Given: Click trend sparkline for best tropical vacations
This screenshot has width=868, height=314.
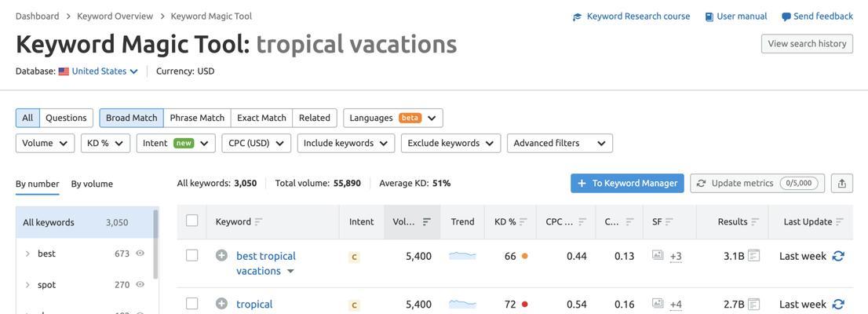Looking at the screenshot, I should coord(462,255).
